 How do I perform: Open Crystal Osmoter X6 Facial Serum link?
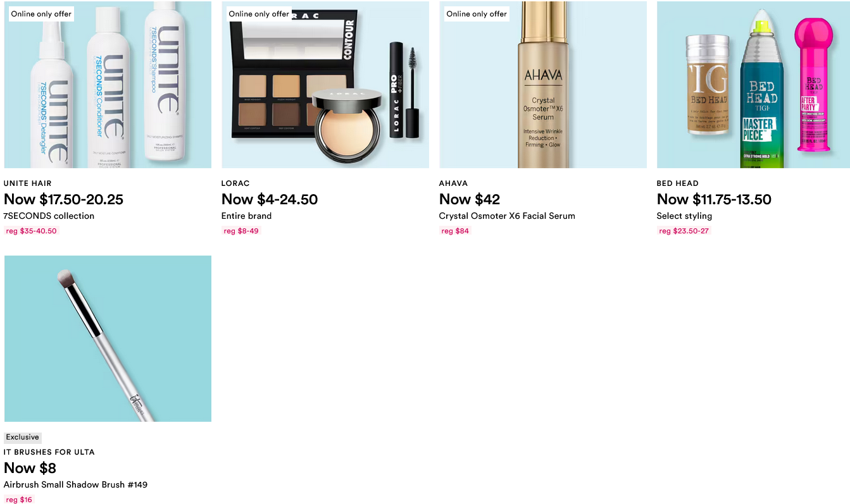click(x=507, y=216)
